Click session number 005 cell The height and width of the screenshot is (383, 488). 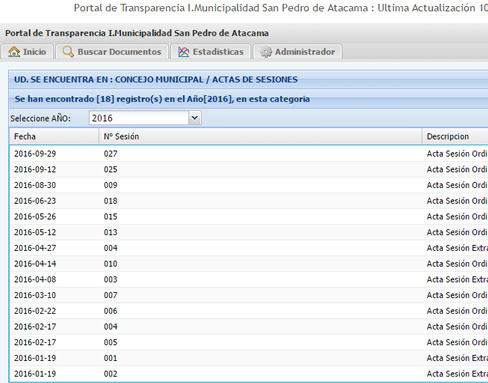point(110,342)
